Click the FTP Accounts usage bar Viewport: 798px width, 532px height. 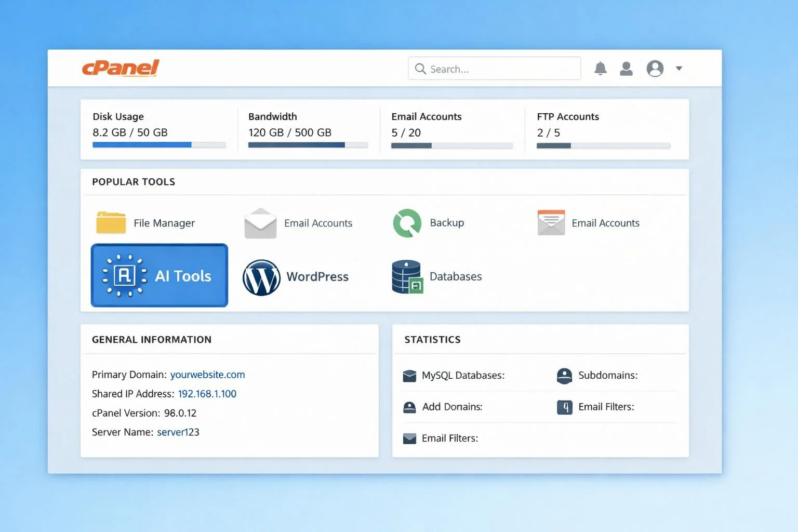(x=603, y=145)
